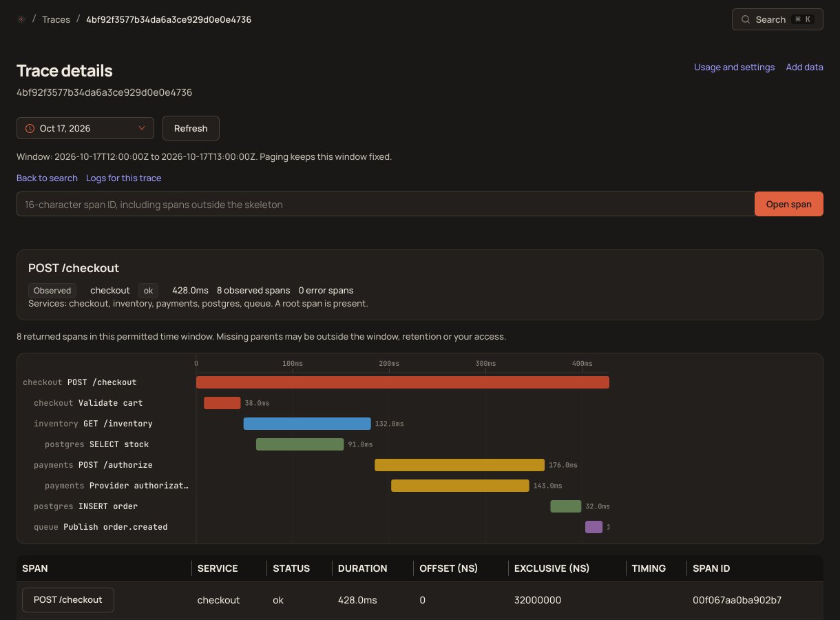This screenshot has width=840, height=620.
Task: Focus the 16-character span ID input
Action: pyautogui.click(x=386, y=204)
